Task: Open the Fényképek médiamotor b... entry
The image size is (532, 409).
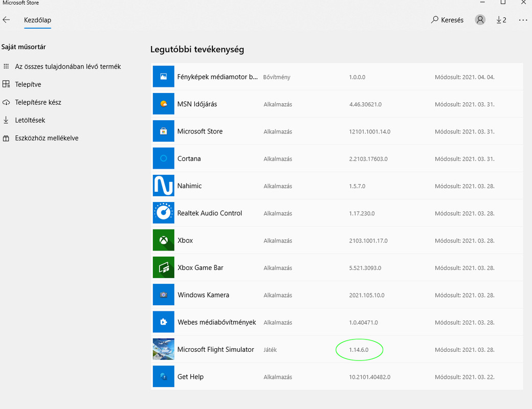Action: pos(217,77)
